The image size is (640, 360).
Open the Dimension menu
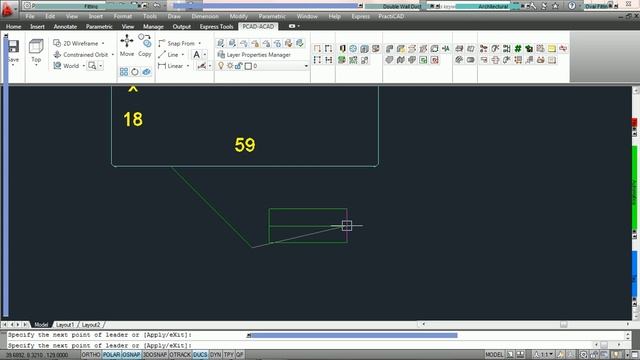coord(205,16)
